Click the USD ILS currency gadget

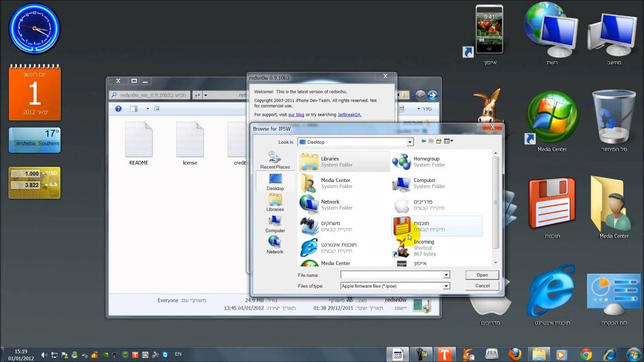coord(35,183)
